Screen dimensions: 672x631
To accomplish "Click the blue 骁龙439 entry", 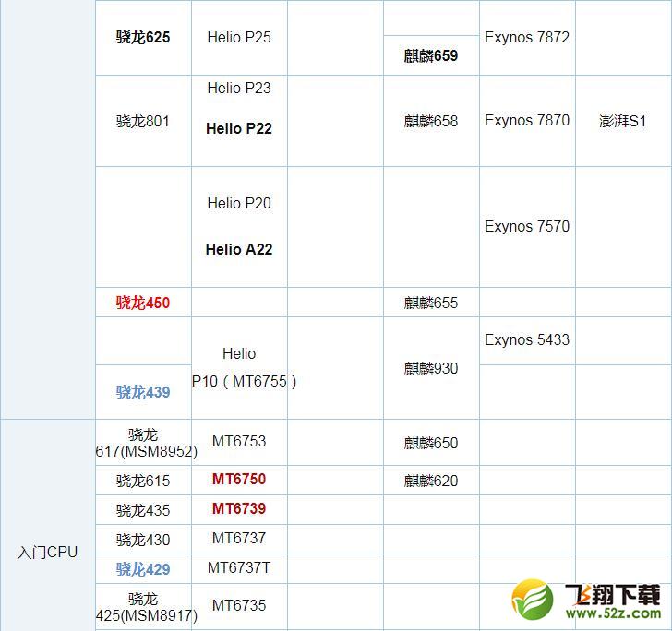I will pyautogui.click(x=143, y=392).
